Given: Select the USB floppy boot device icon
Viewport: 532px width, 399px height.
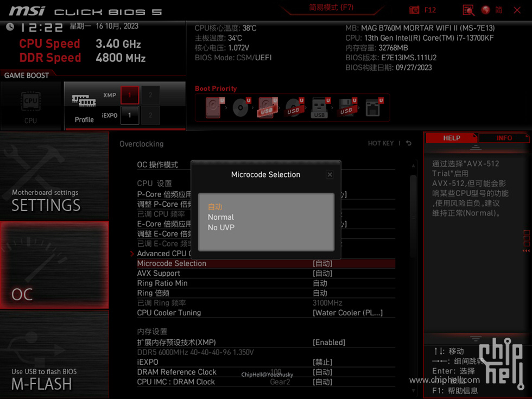Looking at the screenshot, I should (x=346, y=107).
